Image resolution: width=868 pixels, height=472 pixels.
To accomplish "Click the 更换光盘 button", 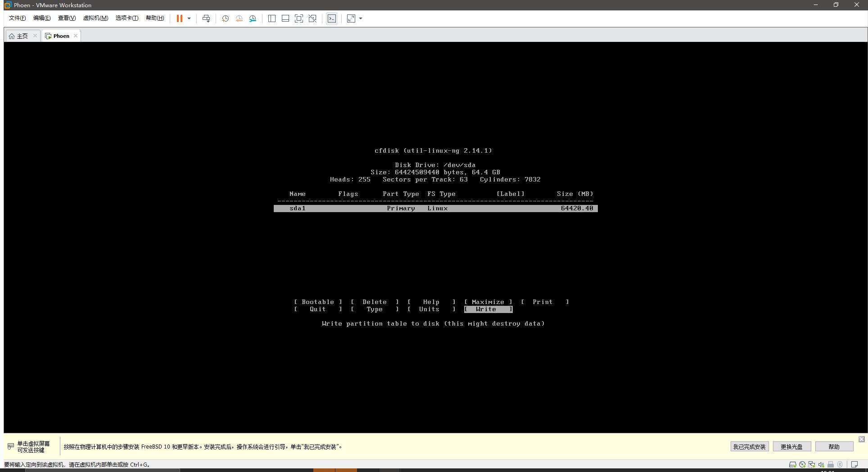I will click(x=791, y=446).
